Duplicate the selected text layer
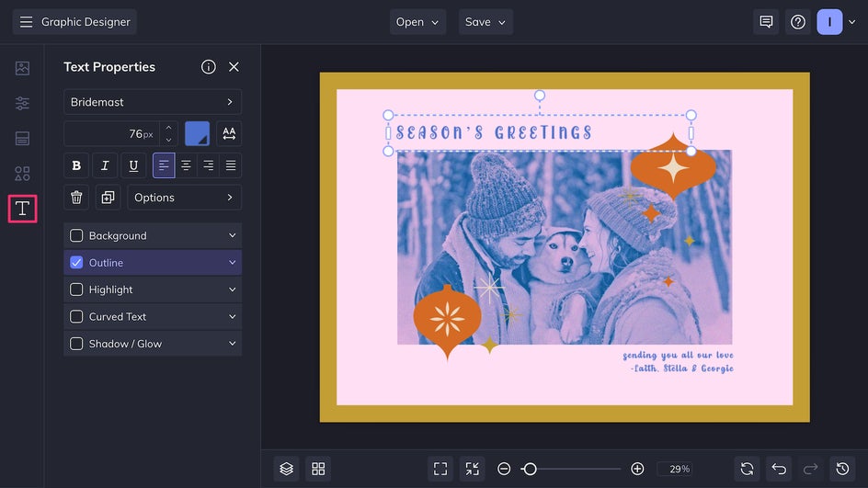The image size is (868, 488). pos(108,198)
